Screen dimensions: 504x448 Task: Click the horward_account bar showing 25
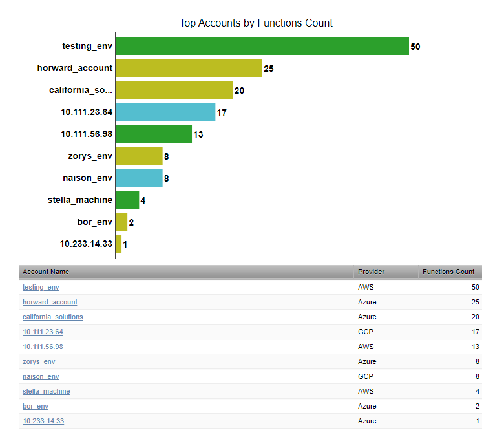189,68
